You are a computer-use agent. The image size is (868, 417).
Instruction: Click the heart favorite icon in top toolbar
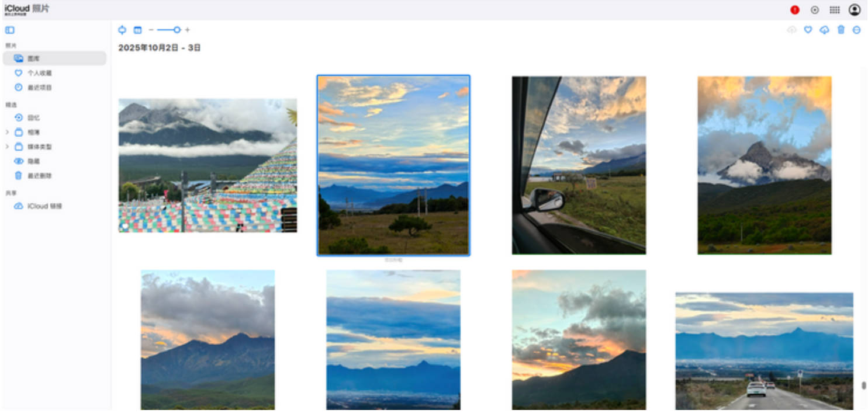[x=808, y=30]
